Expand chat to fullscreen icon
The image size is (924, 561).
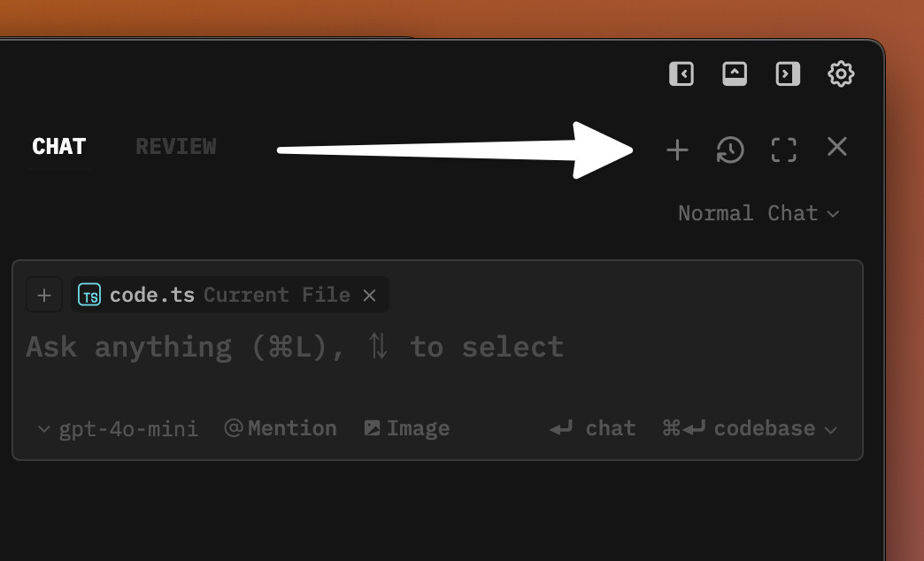(784, 150)
